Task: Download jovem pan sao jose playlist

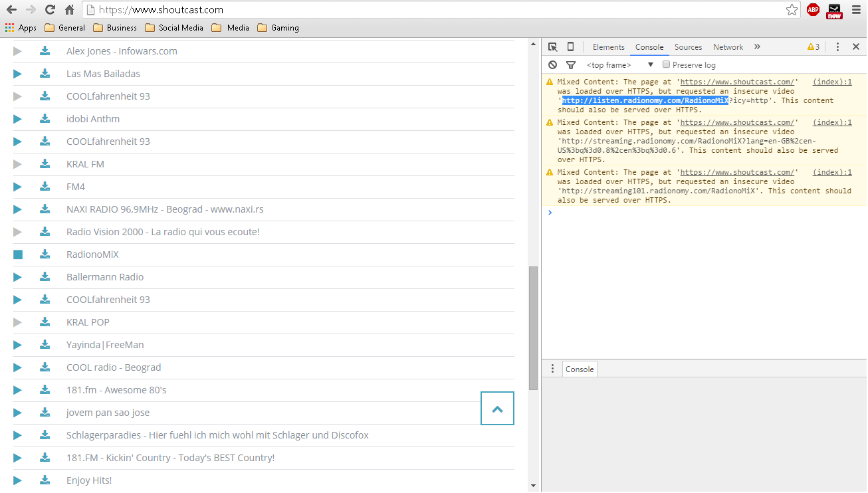Action: (45, 413)
